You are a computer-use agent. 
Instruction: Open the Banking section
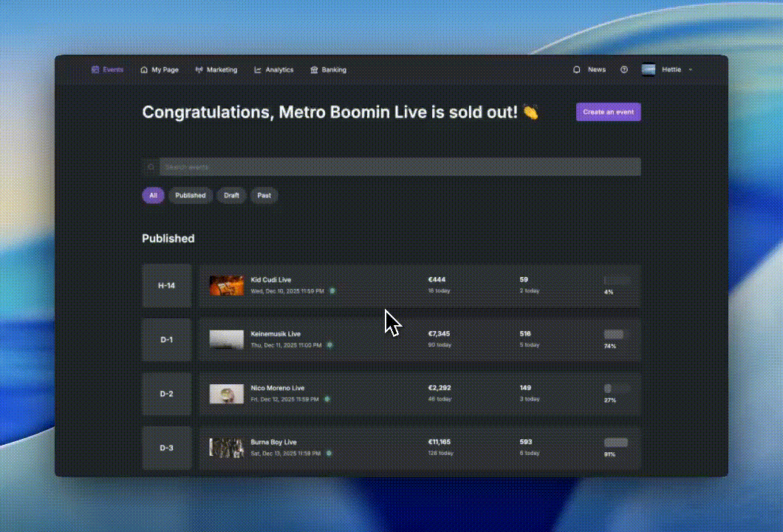pos(334,70)
